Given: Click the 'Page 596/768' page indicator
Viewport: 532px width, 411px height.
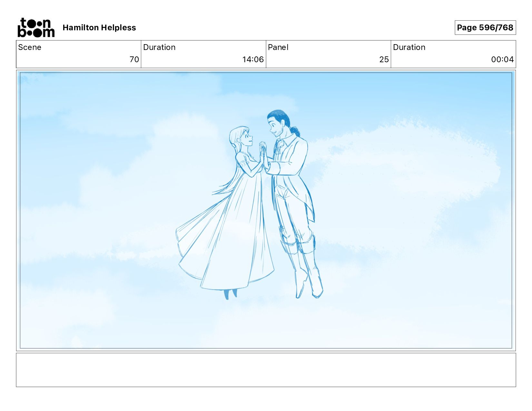Looking at the screenshot, I should [x=485, y=28].
